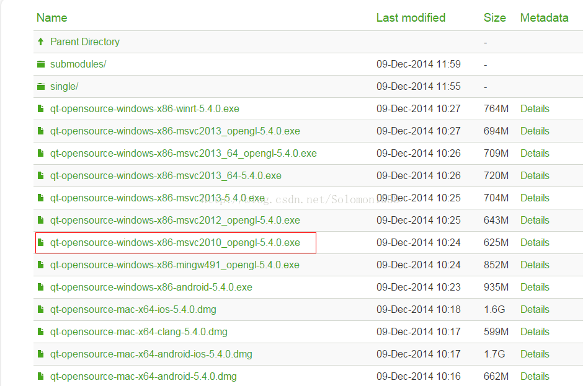Go to Parent Directory

pyautogui.click(x=85, y=42)
